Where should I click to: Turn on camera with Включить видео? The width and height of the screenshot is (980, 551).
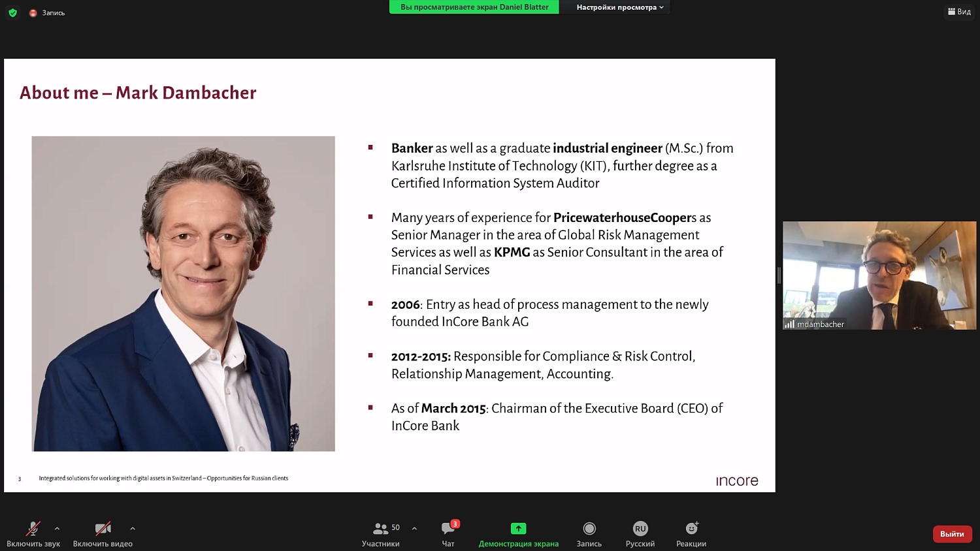(x=103, y=533)
